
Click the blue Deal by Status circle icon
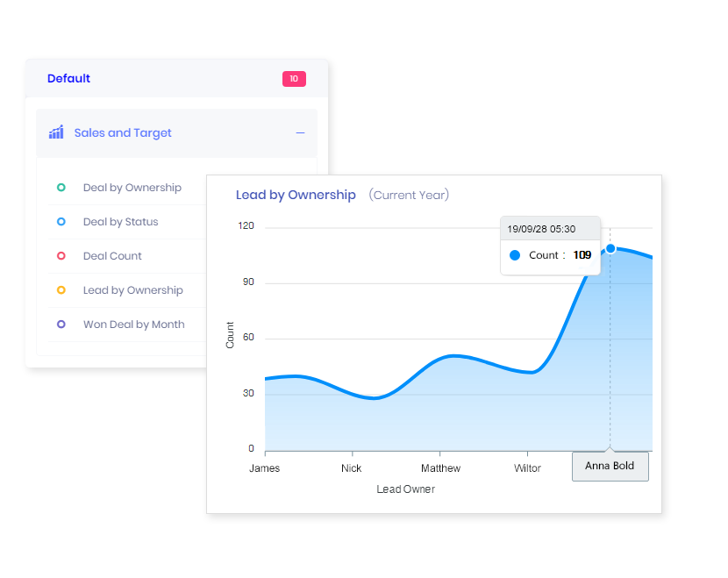61,222
